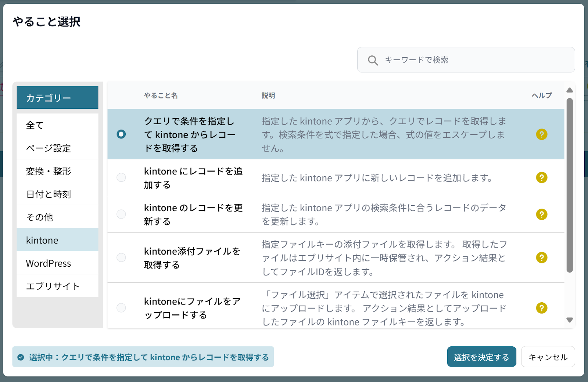Select radio for kintone にレコードを追加する
Image resolution: width=588 pixels, height=382 pixels.
click(121, 178)
